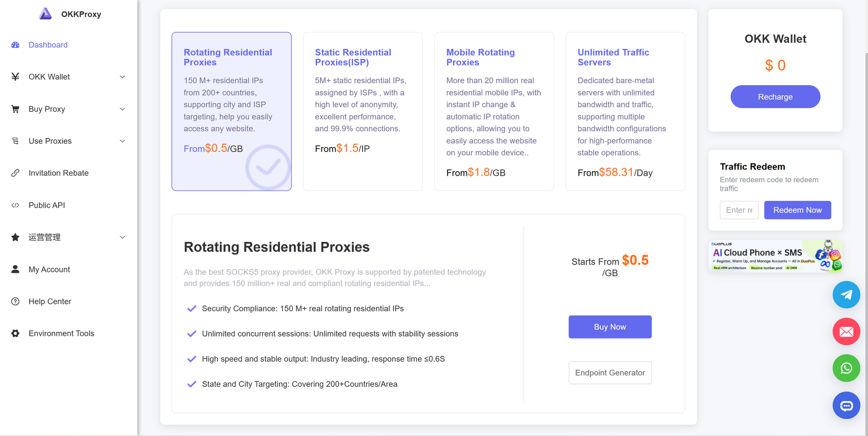Open the AI Cloud Phone × SMS banner
The image size is (868, 436).
(x=775, y=256)
